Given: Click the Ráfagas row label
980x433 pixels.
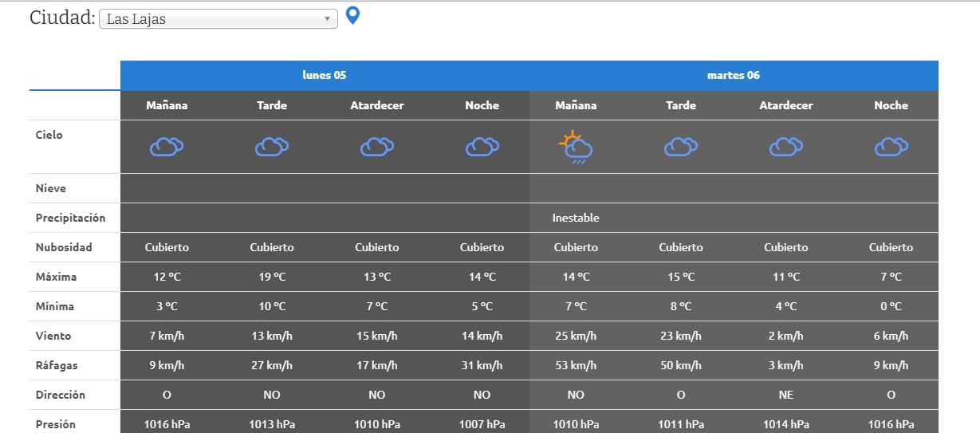Looking at the screenshot, I should click(x=57, y=365).
